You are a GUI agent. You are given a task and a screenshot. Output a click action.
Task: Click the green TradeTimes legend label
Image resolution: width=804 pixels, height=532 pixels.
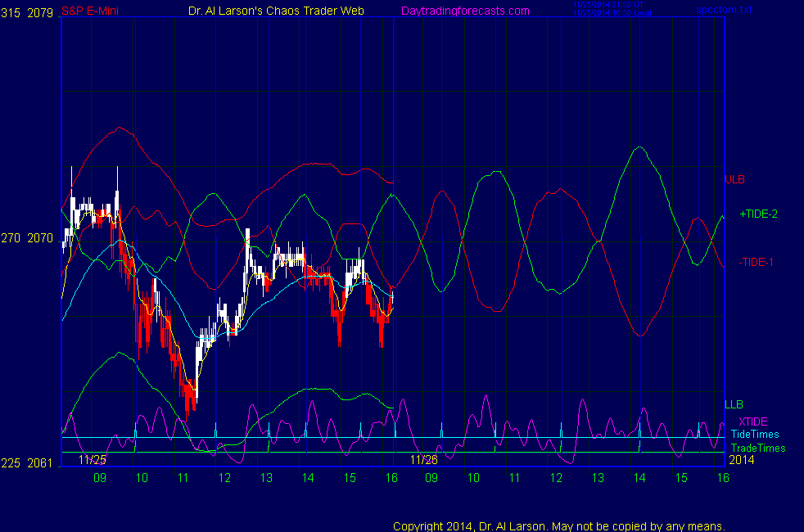(758, 449)
